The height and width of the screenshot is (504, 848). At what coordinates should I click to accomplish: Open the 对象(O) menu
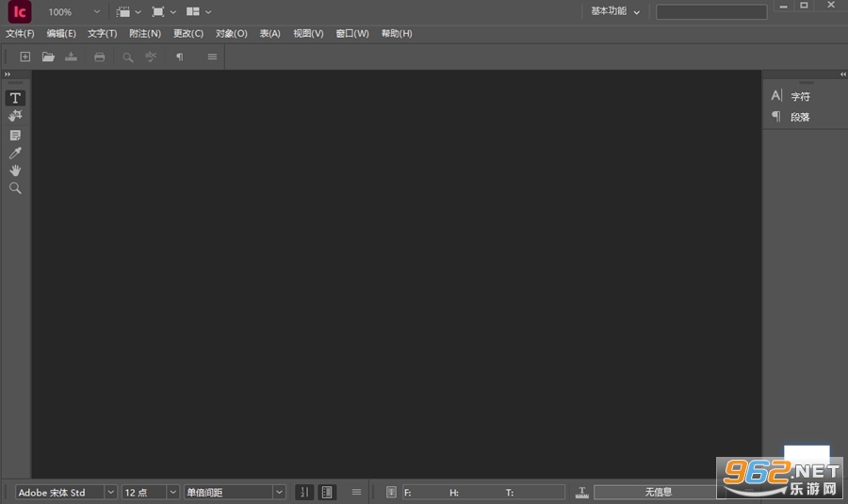click(x=232, y=34)
